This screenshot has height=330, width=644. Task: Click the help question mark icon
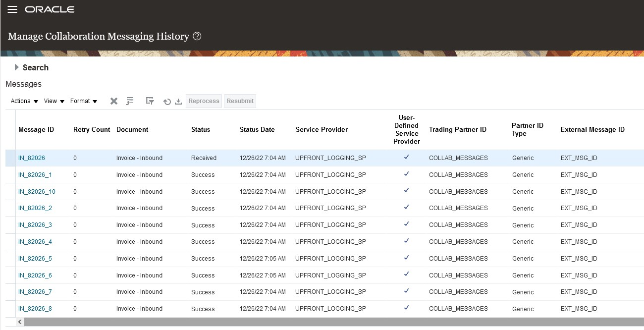pyautogui.click(x=197, y=36)
